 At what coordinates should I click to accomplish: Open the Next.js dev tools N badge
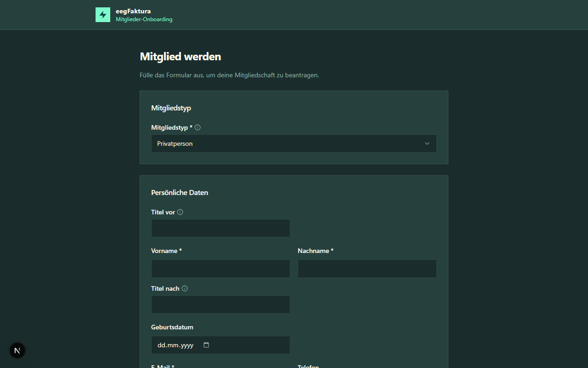point(17,351)
